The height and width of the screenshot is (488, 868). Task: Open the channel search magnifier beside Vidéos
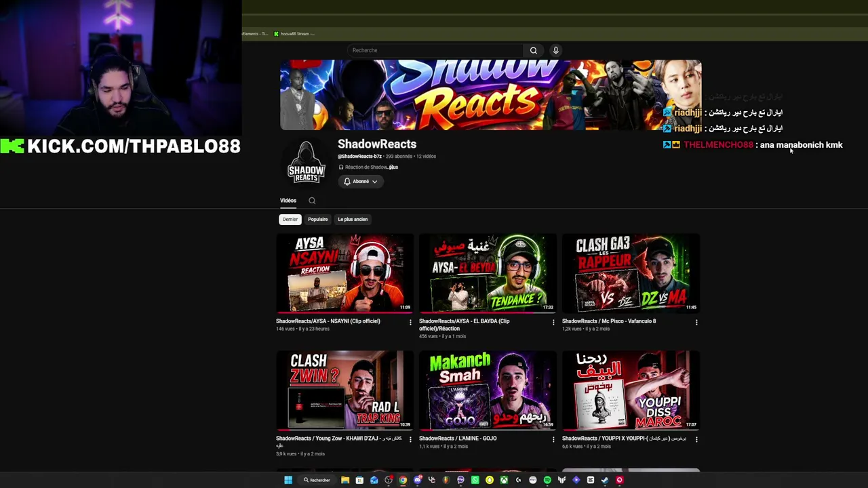pos(312,201)
